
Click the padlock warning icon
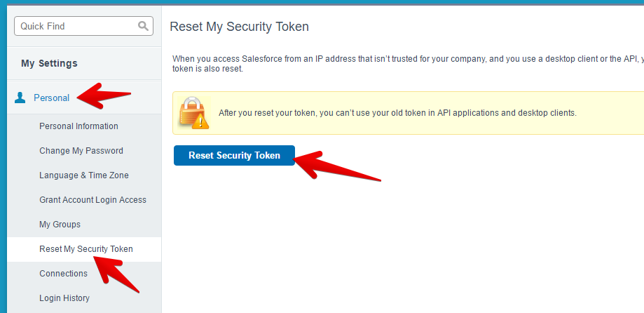193,113
